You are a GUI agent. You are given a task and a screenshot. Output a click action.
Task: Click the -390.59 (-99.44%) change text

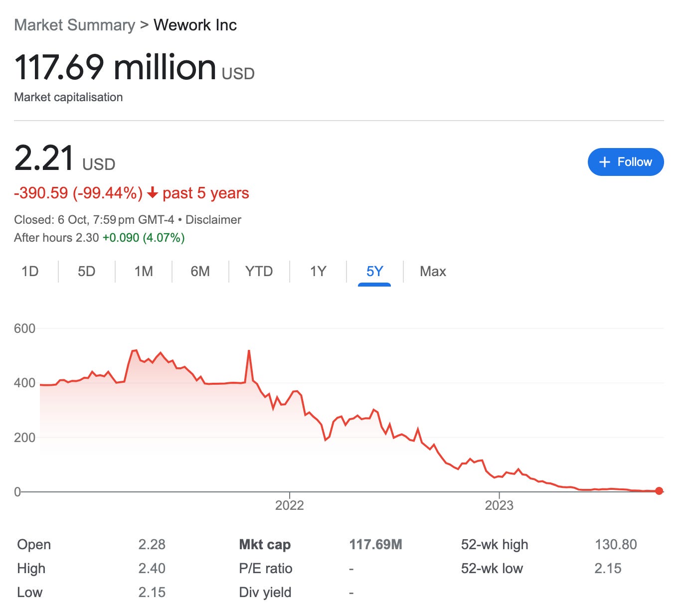[78, 193]
